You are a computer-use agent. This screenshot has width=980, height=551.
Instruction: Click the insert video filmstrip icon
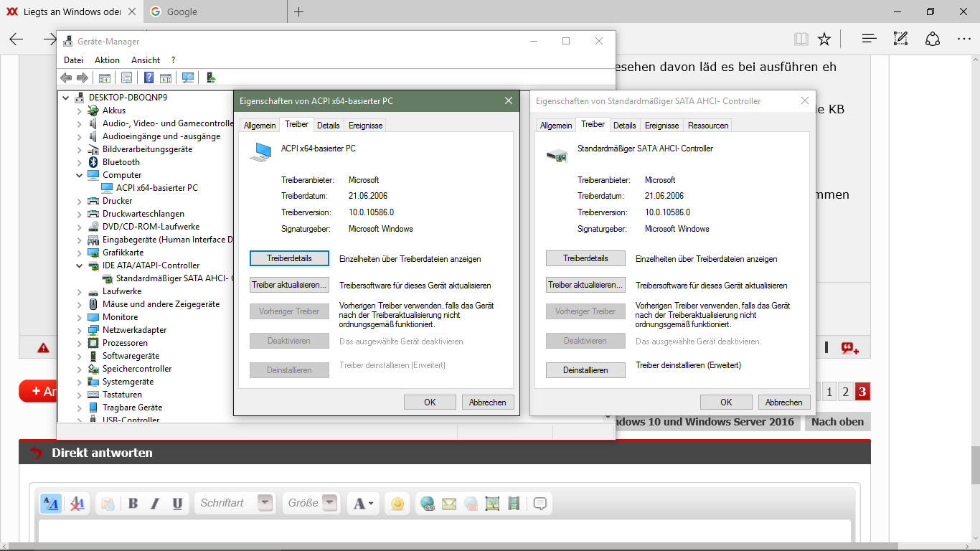coord(514,504)
